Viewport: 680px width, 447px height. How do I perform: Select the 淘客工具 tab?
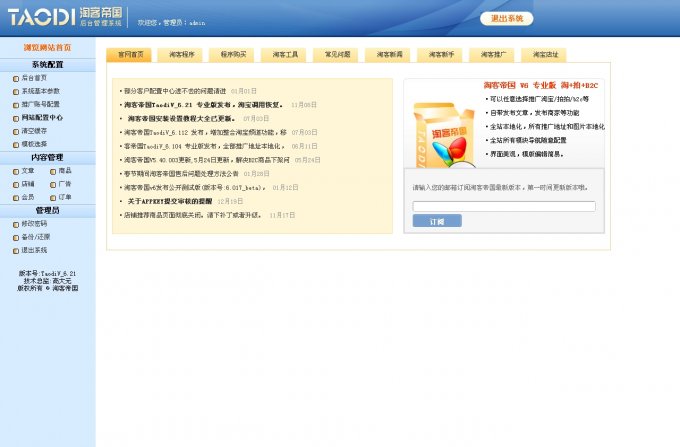[284, 55]
